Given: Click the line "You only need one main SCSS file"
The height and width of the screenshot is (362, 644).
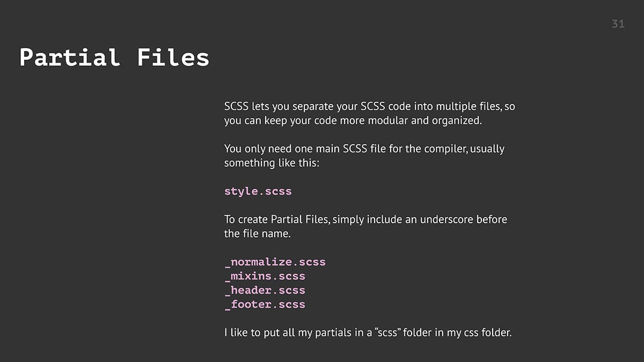Looking at the screenshot, I should click(x=364, y=149).
